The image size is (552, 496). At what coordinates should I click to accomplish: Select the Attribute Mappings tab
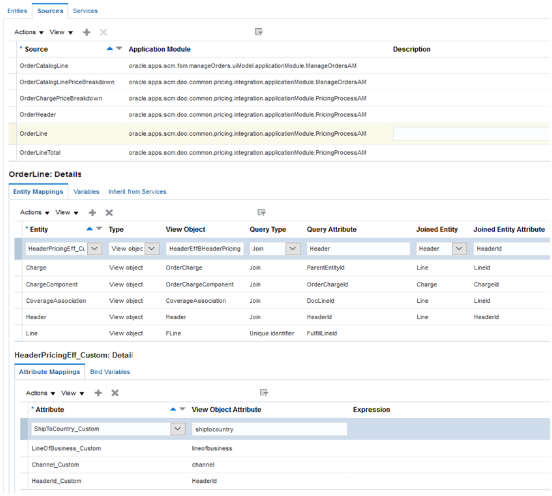point(49,372)
